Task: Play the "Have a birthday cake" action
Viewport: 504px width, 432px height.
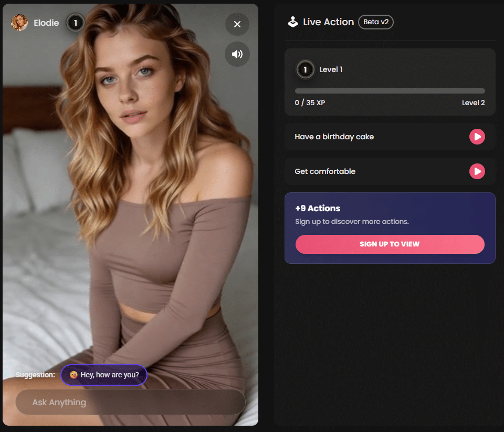Action: click(x=477, y=137)
